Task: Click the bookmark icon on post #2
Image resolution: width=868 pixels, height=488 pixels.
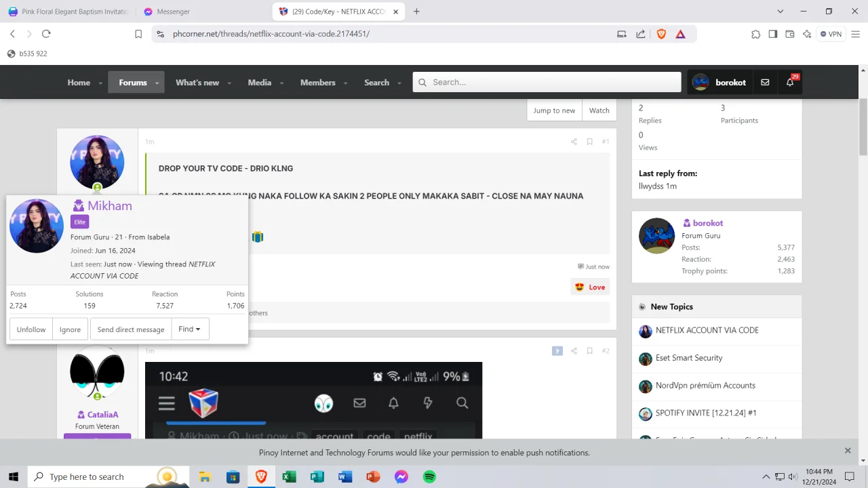Action: [589, 350]
